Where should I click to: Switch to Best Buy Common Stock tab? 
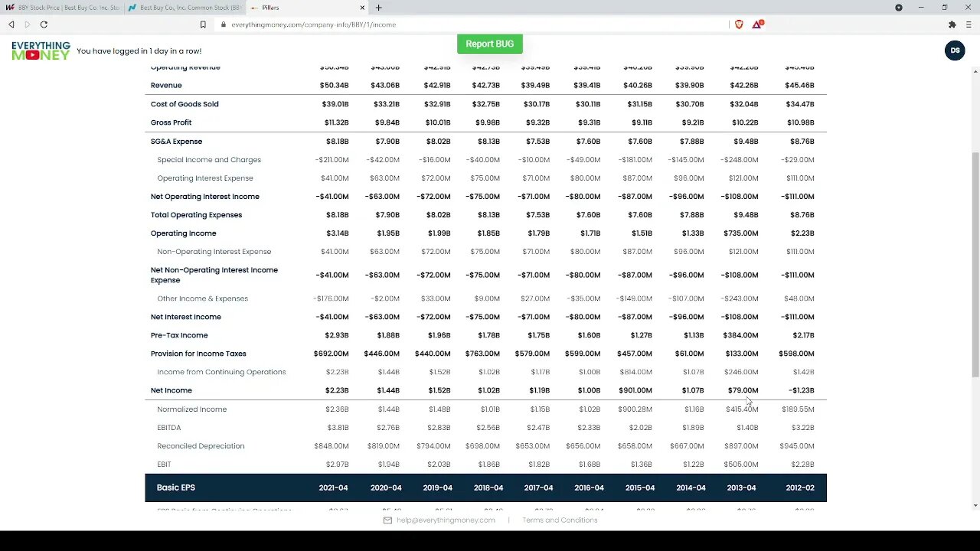pyautogui.click(x=185, y=8)
